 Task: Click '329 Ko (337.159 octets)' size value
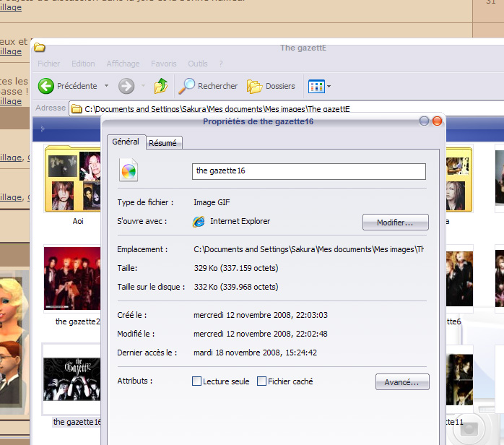click(236, 268)
